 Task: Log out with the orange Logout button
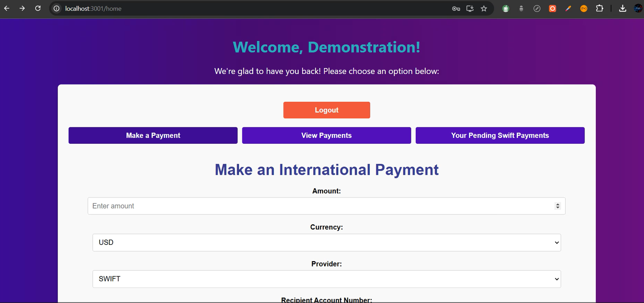326,110
